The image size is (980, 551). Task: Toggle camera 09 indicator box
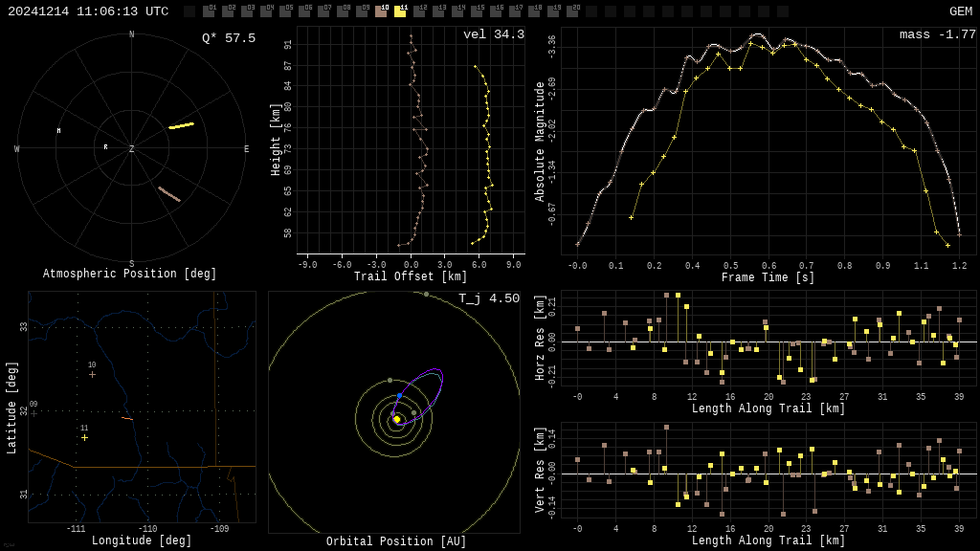tap(362, 11)
